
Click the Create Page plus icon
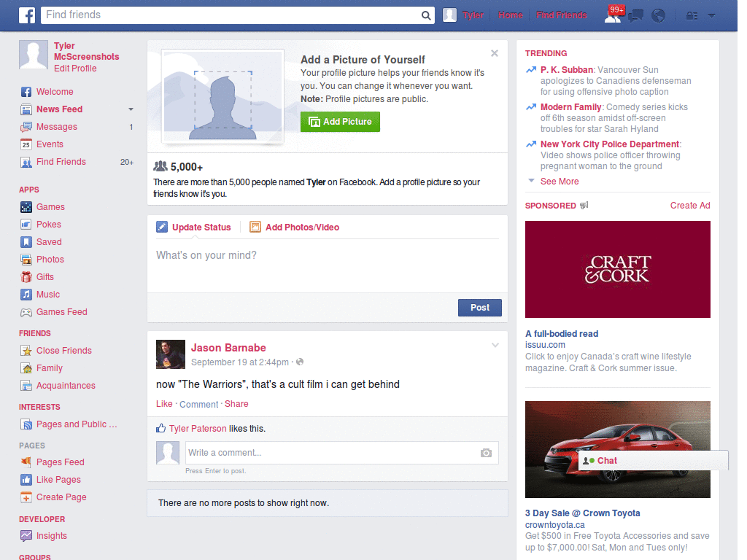pyautogui.click(x=26, y=497)
